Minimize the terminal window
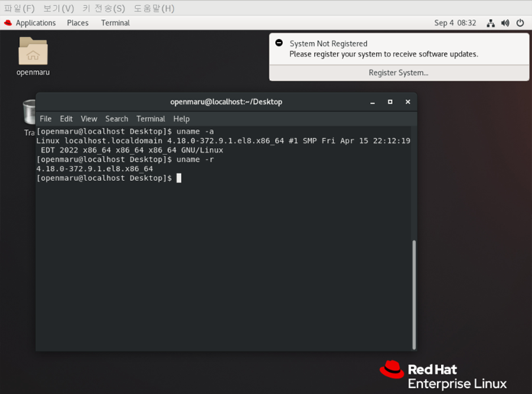The image size is (532, 394). pyautogui.click(x=372, y=102)
